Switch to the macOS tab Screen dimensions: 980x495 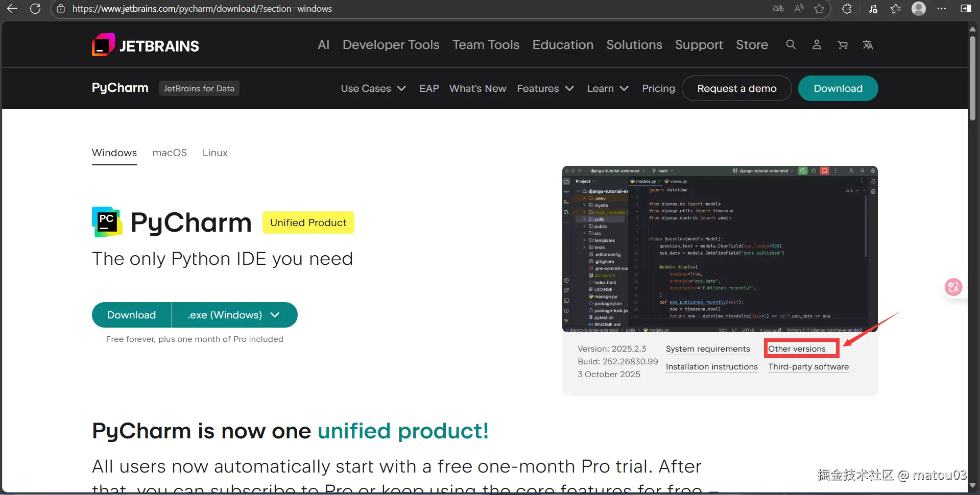(170, 153)
